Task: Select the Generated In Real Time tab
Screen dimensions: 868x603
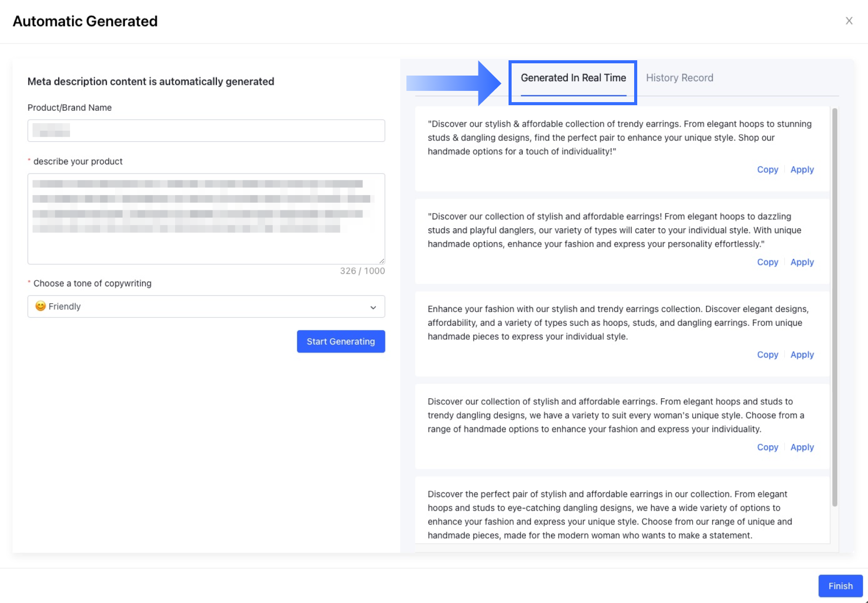Action: coord(573,78)
